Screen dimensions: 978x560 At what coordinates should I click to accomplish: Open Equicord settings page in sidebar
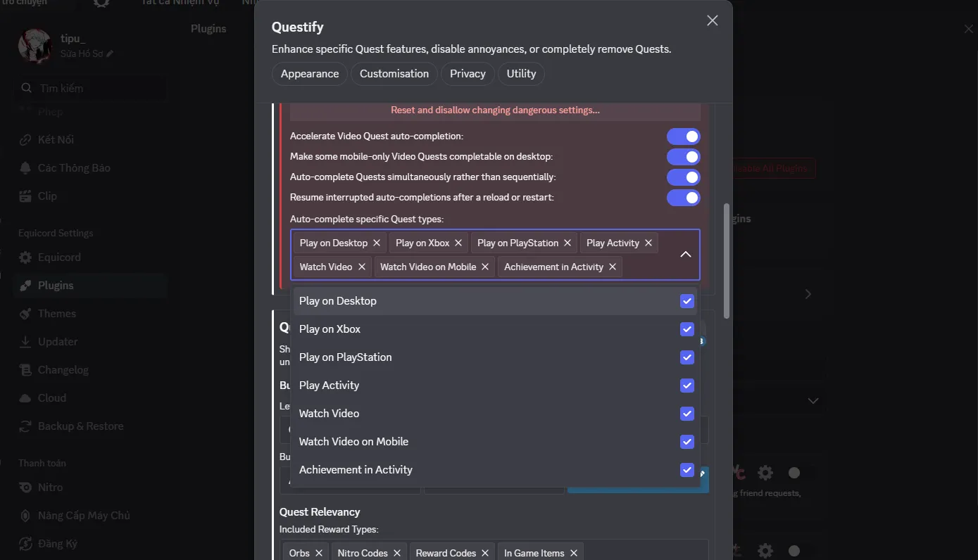[90, 257]
